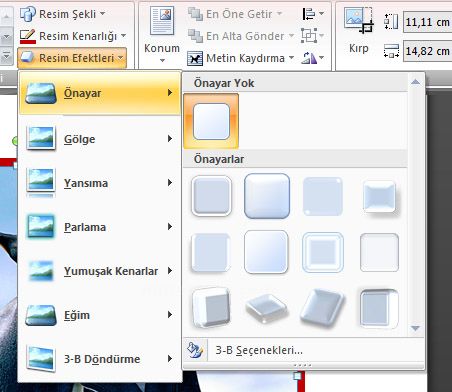
Task: Click the Gölge menu picture icon
Action: (x=41, y=138)
